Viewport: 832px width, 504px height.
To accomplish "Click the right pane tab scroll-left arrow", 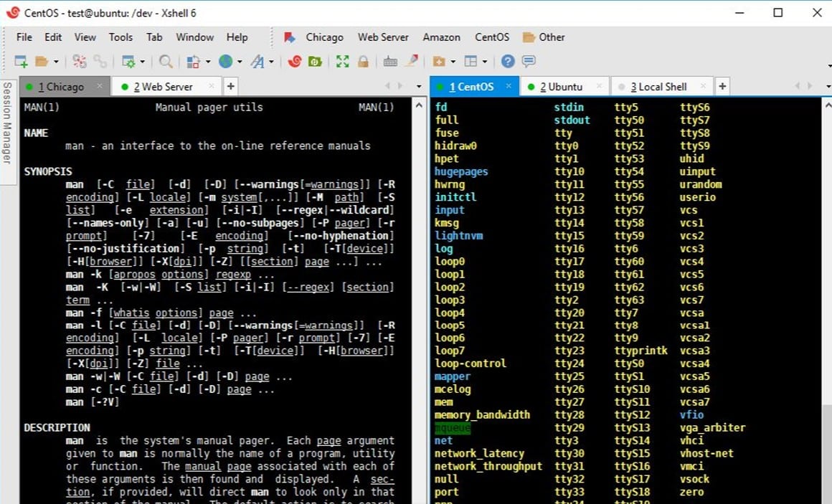I will [797, 86].
